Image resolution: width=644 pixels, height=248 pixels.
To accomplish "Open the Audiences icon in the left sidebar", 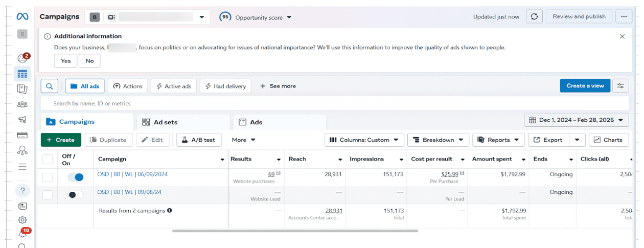I will 22,104.
